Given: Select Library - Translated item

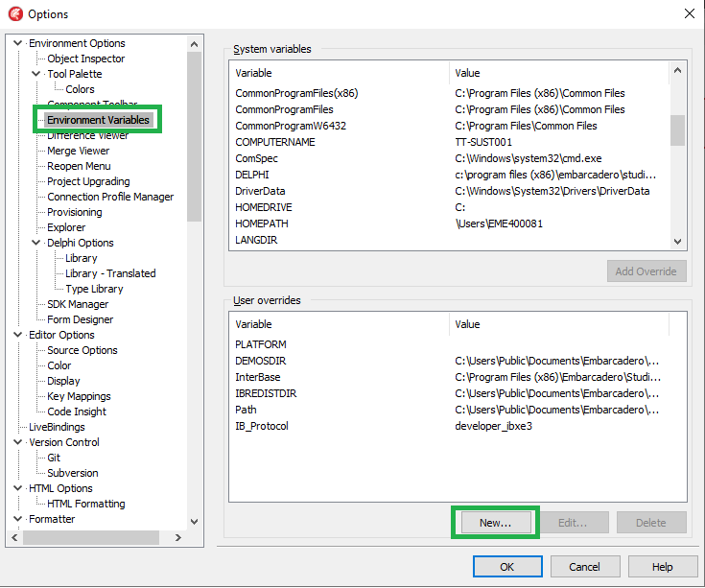Looking at the screenshot, I should [x=110, y=273].
